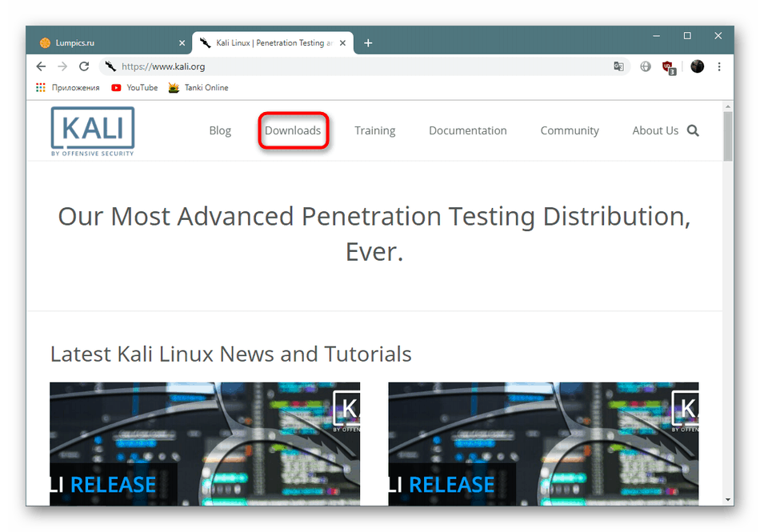Click the vertical scrollbar thumb
The width and height of the screenshot is (760, 532).
coord(727,136)
